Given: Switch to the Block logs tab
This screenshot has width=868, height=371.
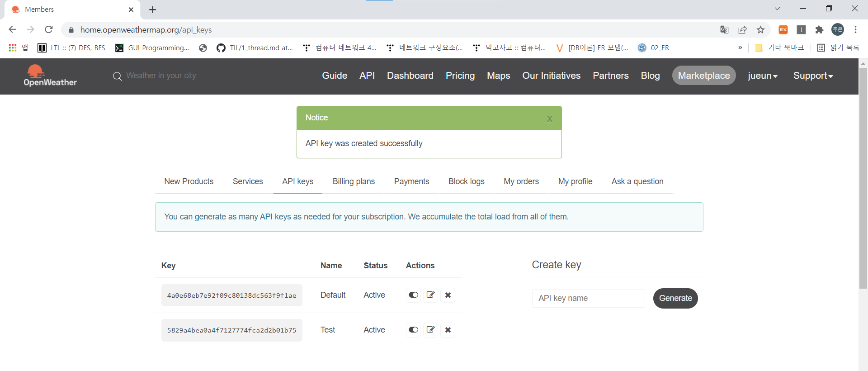Looking at the screenshot, I should click(466, 181).
